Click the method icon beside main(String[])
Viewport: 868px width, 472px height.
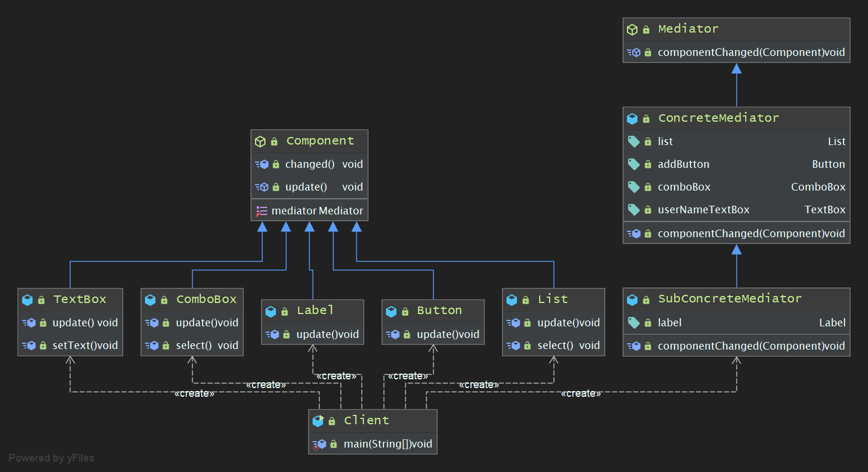320,444
